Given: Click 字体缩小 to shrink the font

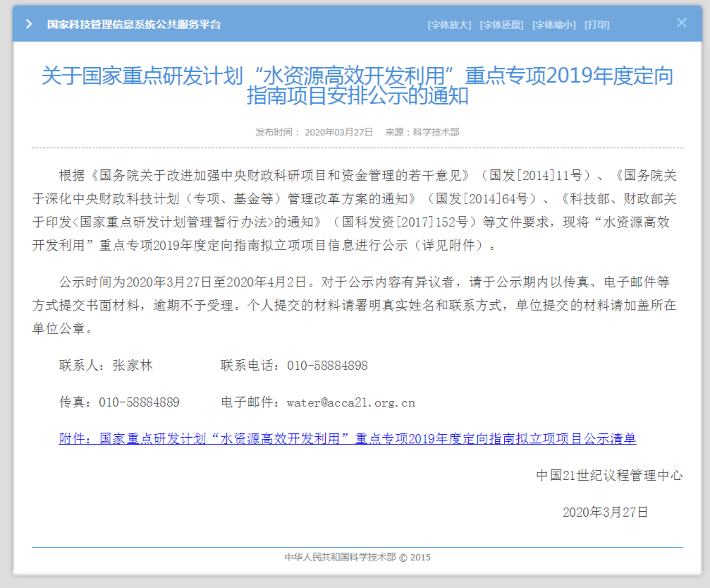Looking at the screenshot, I should pos(554,25).
